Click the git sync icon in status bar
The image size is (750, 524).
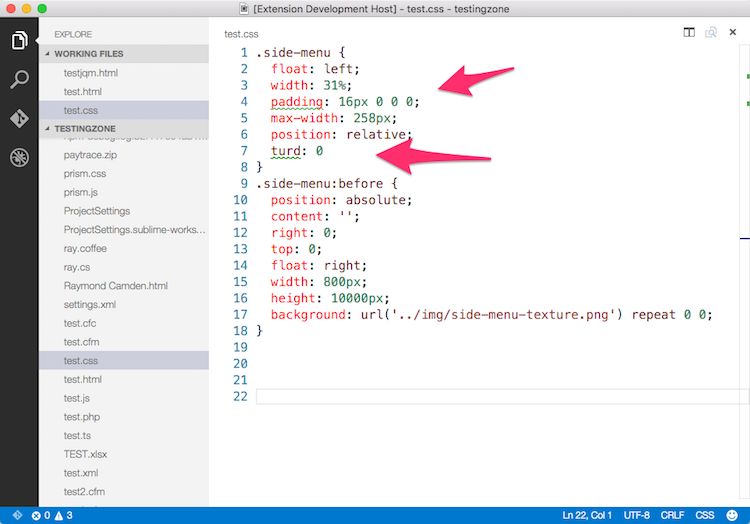coord(17,515)
